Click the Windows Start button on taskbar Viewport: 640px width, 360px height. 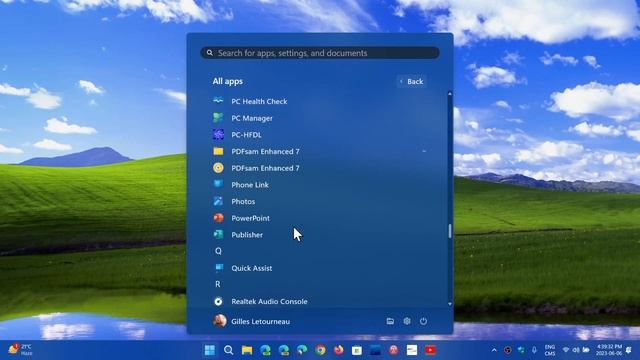click(210, 350)
